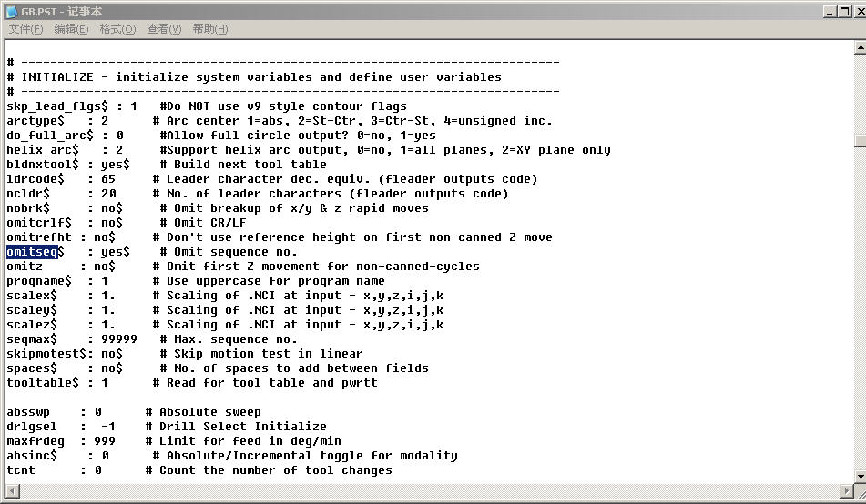This screenshot has width=866, height=504.
Task: Click the nobrk$ variable name
Action: [x=28, y=208]
